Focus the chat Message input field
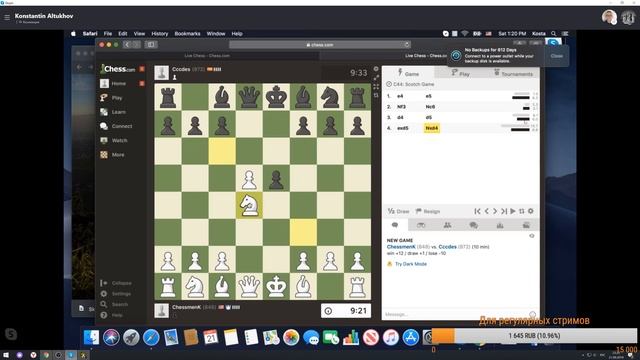The width and height of the screenshot is (640, 360). pos(456,314)
